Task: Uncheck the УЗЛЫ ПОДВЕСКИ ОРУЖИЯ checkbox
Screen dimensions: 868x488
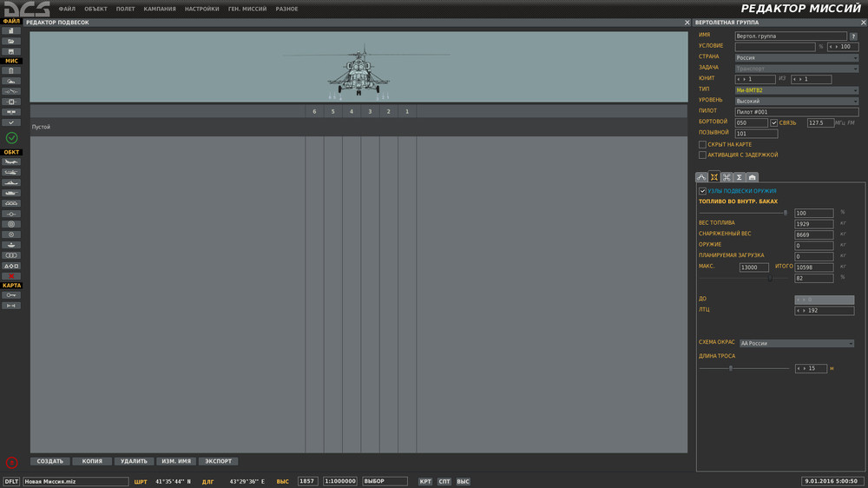Action: [x=702, y=191]
